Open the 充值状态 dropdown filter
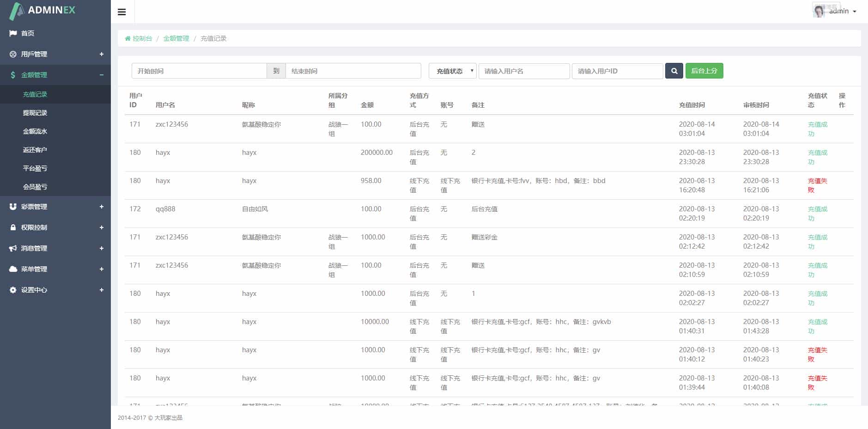The height and width of the screenshot is (429, 868). pos(453,71)
